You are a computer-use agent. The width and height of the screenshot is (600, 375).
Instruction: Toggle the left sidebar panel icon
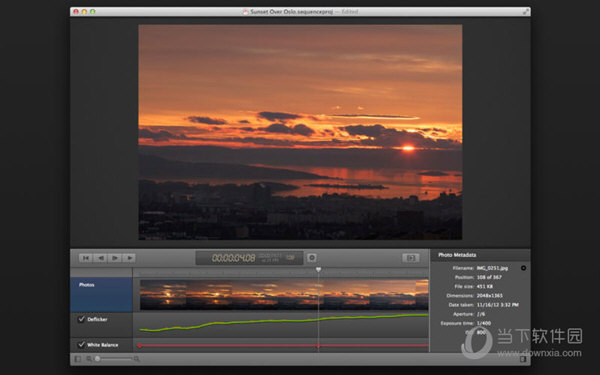(x=78, y=359)
